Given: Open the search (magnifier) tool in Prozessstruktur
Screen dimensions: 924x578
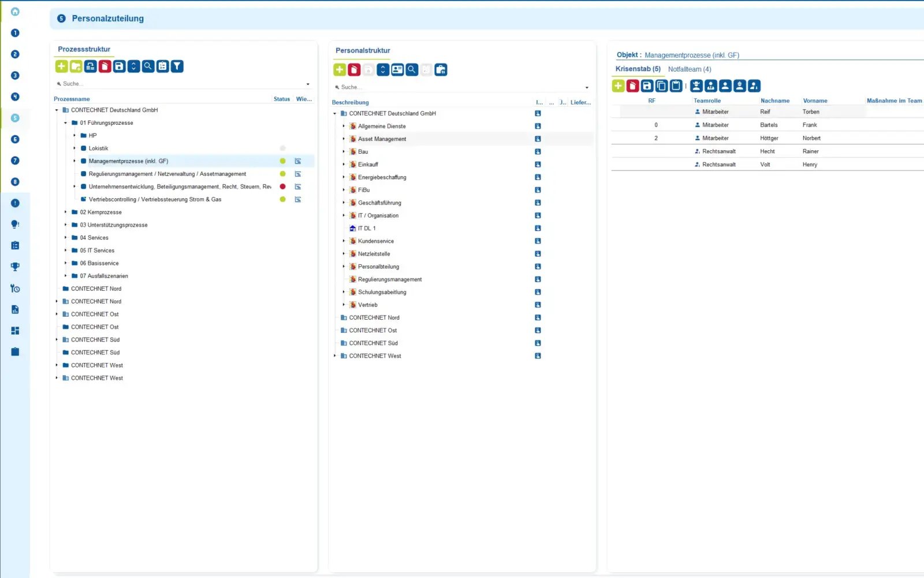Looking at the screenshot, I should click(x=148, y=66).
